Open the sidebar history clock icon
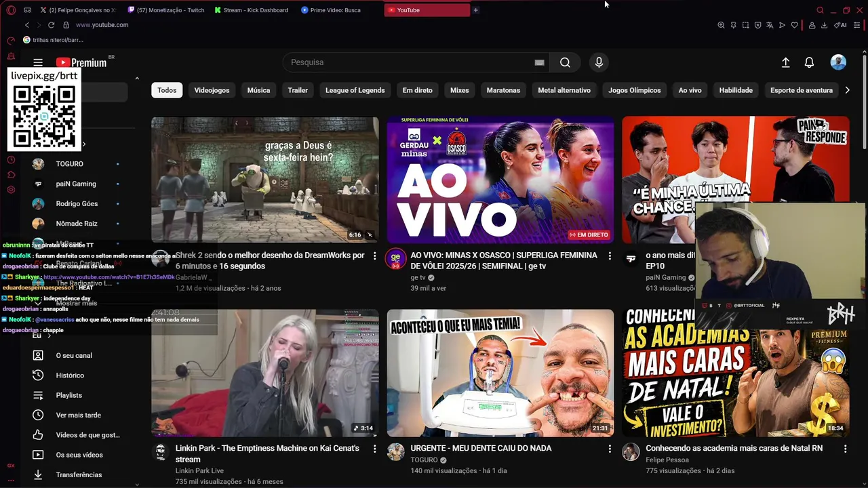This screenshot has height=488, width=868. tap(11, 160)
